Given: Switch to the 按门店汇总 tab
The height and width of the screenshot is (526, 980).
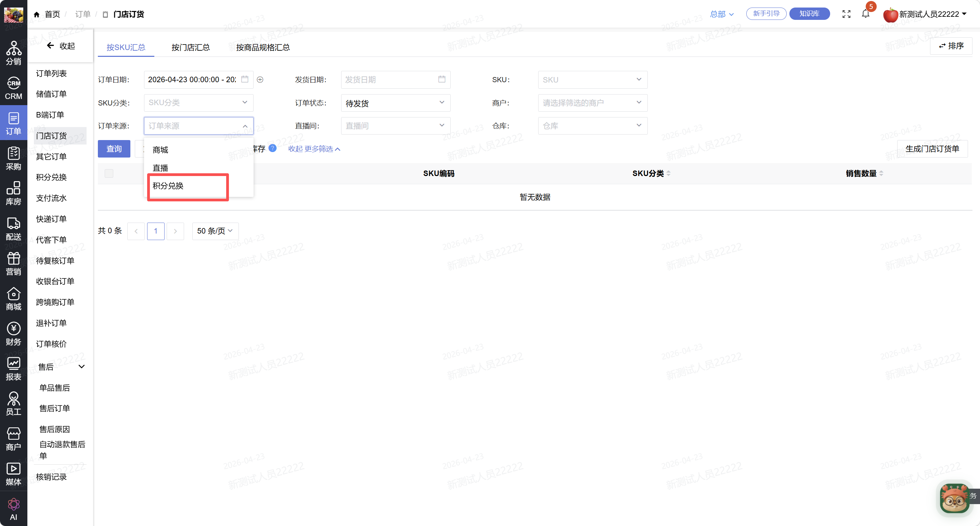Looking at the screenshot, I should click(190, 47).
